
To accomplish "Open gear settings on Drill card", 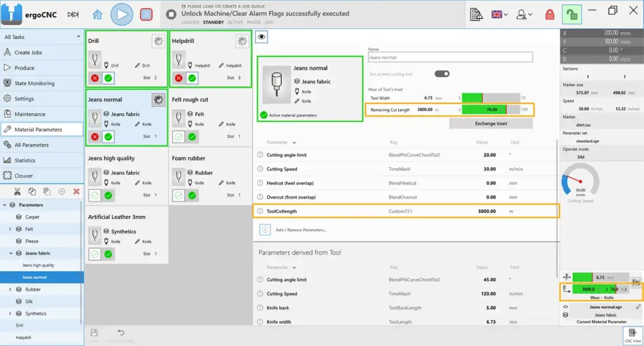I will 158,41.
